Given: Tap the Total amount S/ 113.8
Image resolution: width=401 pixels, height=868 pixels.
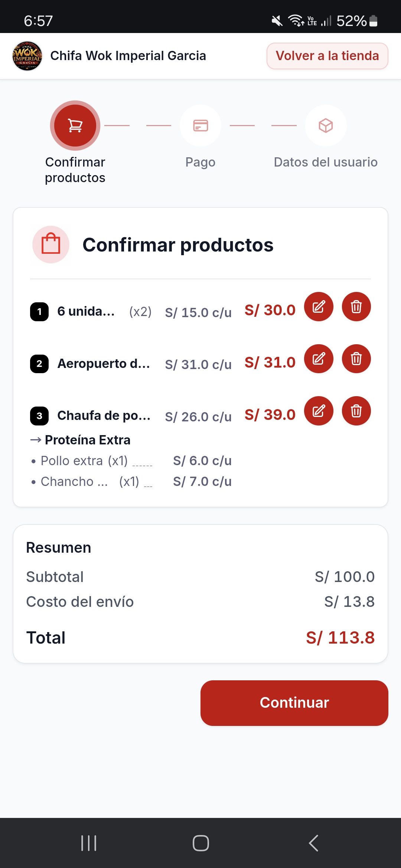Looking at the screenshot, I should point(340,638).
